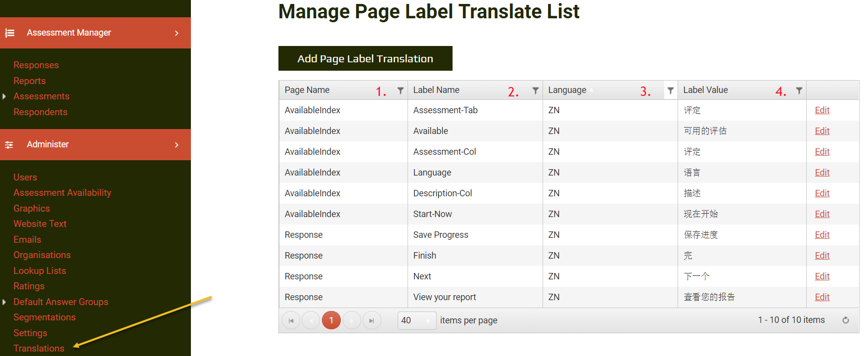Screen dimensions: 868x356
Task: Edit the View your report translation row
Action: 822,297
